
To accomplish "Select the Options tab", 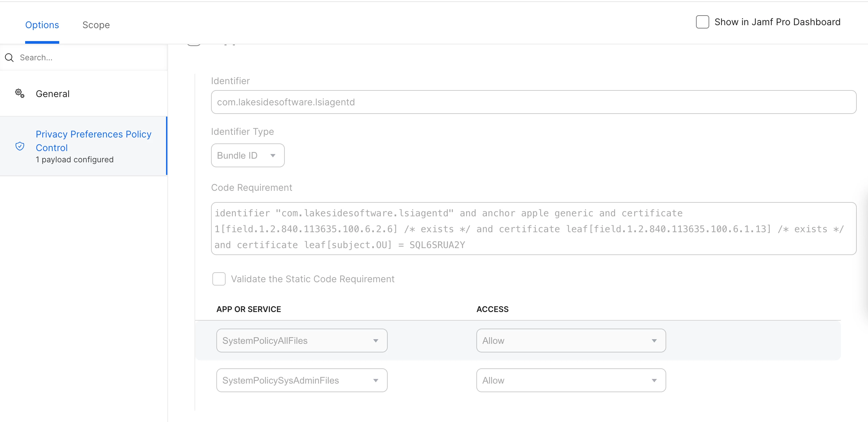I will coord(42,25).
